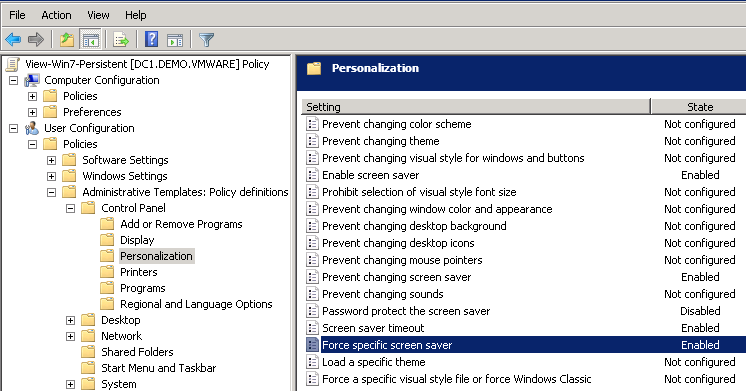The height and width of the screenshot is (391, 746).
Task: Open the Help menu
Action: 136,15
